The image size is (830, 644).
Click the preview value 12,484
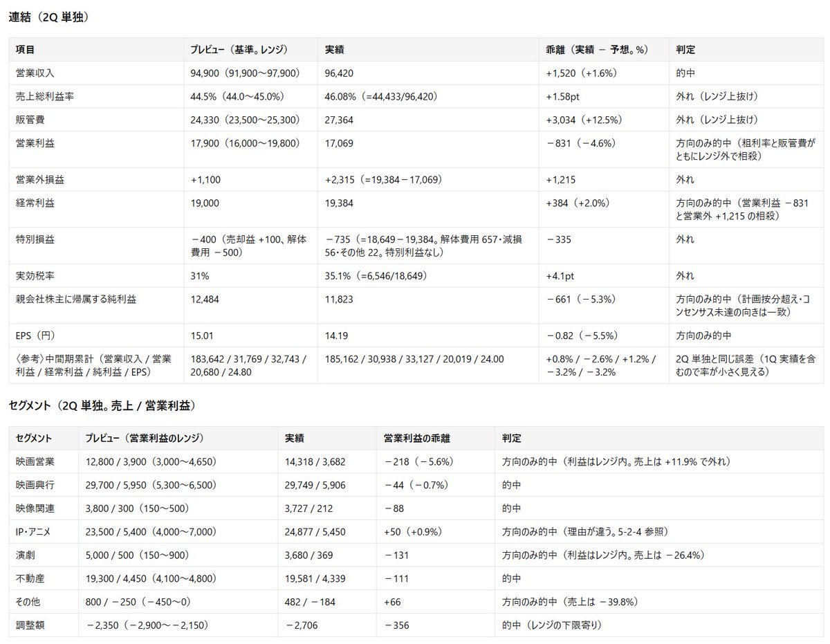point(205,299)
